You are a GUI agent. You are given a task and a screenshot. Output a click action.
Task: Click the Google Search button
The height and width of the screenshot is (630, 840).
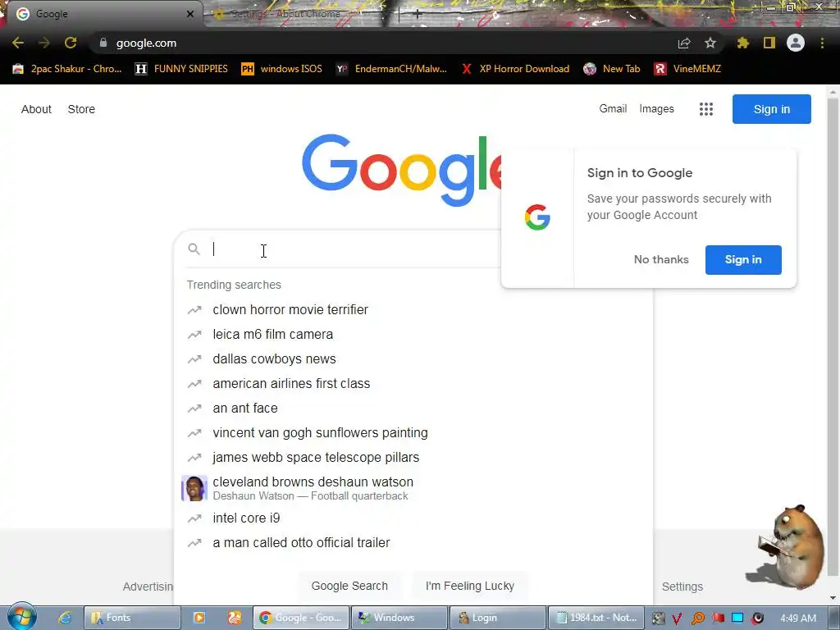349,586
